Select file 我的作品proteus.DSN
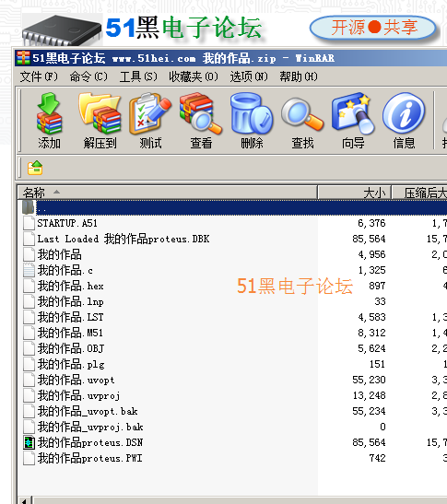 (x=90, y=442)
